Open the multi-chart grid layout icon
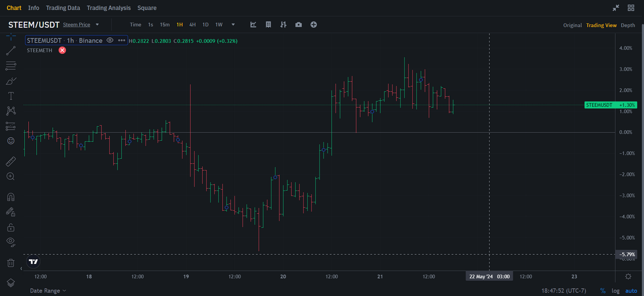The width and height of the screenshot is (644, 296). tap(631, 8)
